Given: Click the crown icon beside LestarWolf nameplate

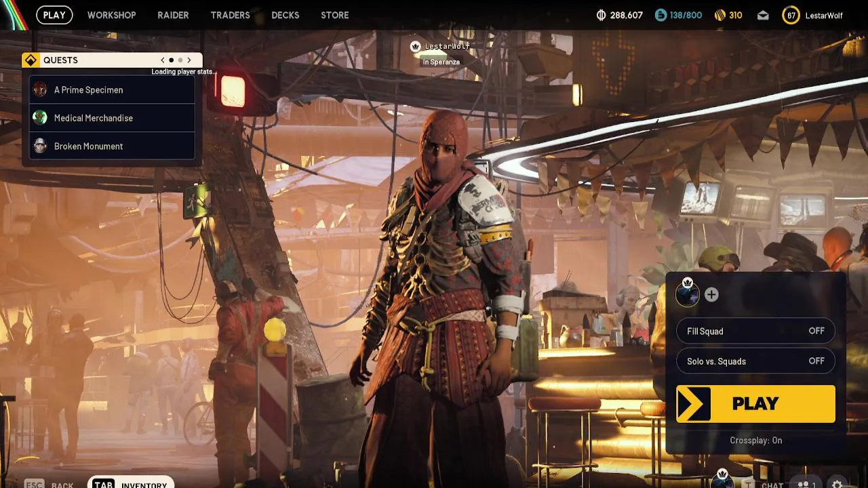Looking at the screenshot, I should (x=416, y=46).
